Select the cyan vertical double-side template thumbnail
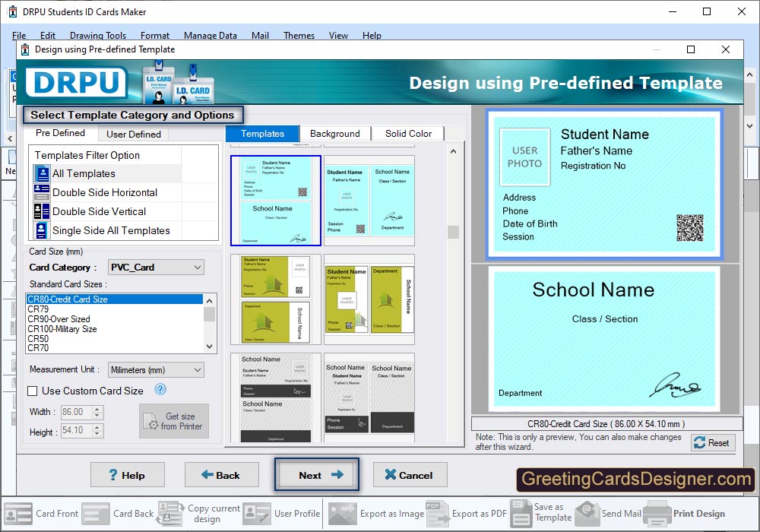 click(369, 201)
